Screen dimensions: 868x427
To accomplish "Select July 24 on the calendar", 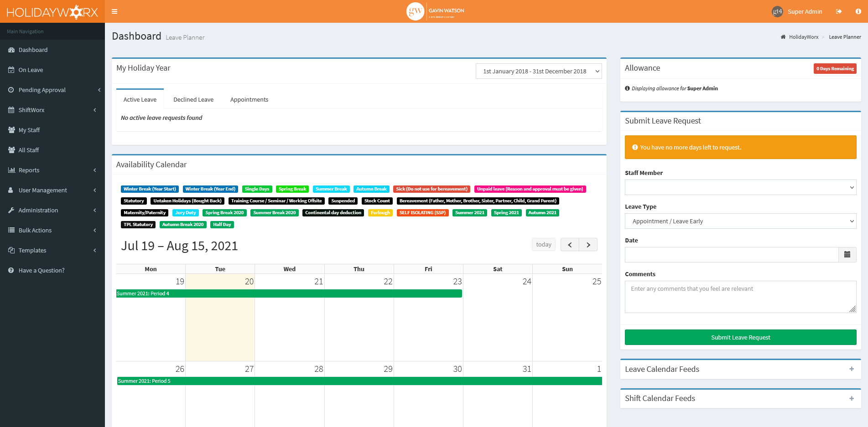I will [x=498, y=318].
